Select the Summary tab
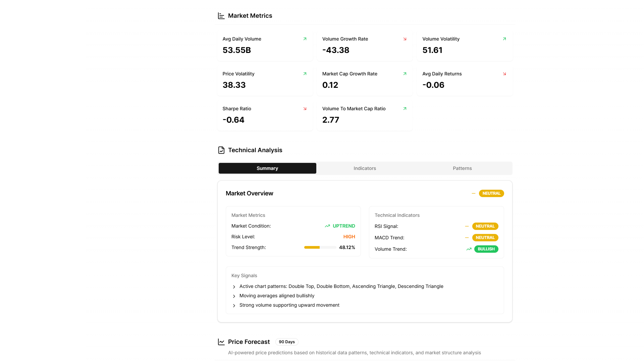Screen dimensions: 644x362 (x=267, y=168)
